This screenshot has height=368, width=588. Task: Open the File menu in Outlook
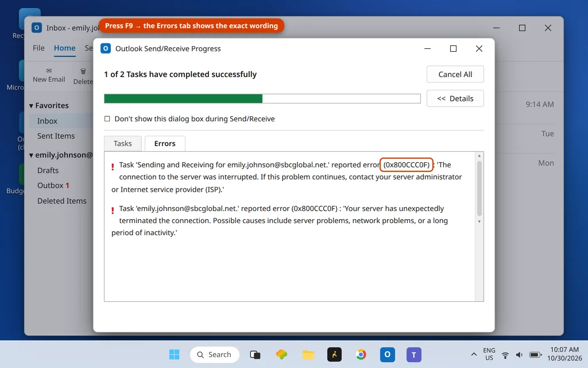[x=38, y=48]
